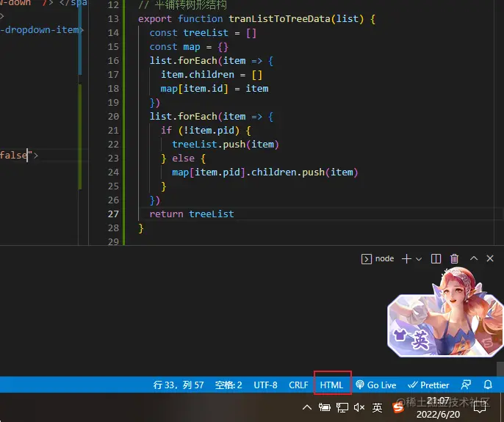Screen dimensions: 504x422
Task: Click 'item.children' on line 17
Action: point(198,75)
